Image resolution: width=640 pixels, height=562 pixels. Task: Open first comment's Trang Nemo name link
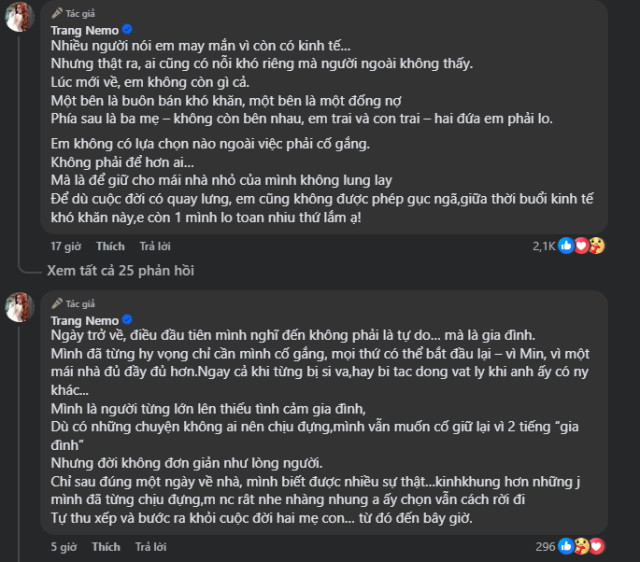[84, 30]
